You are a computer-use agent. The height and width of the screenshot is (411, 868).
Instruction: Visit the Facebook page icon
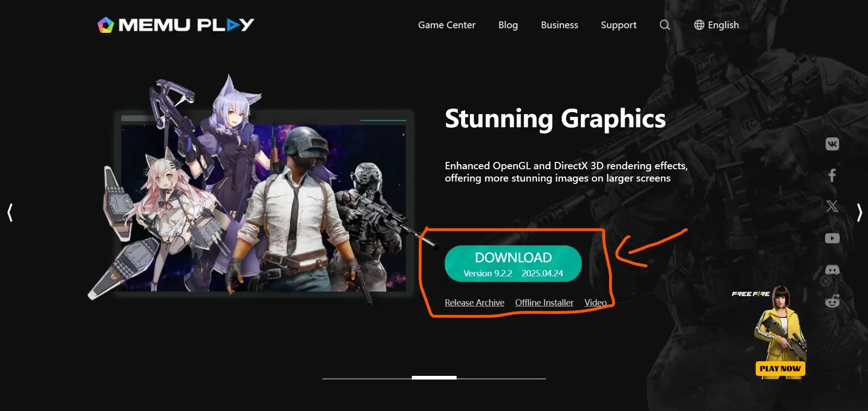pos(832,175)
